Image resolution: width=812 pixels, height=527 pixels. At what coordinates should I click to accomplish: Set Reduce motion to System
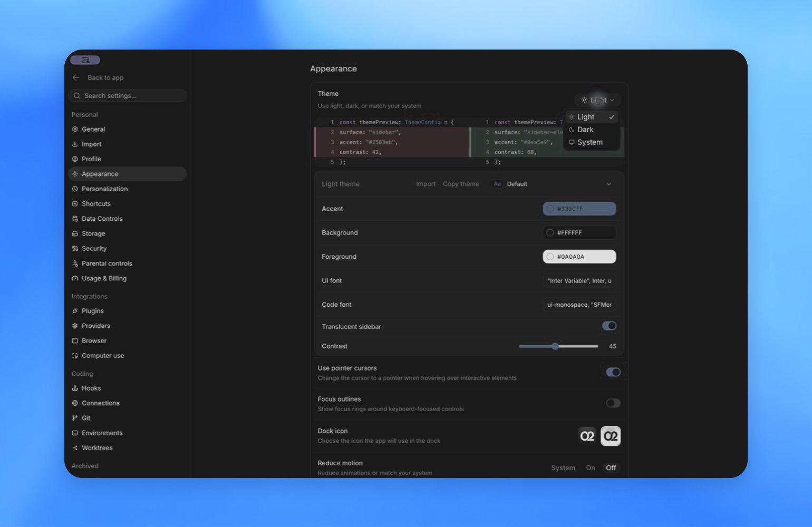click(563, 467)
